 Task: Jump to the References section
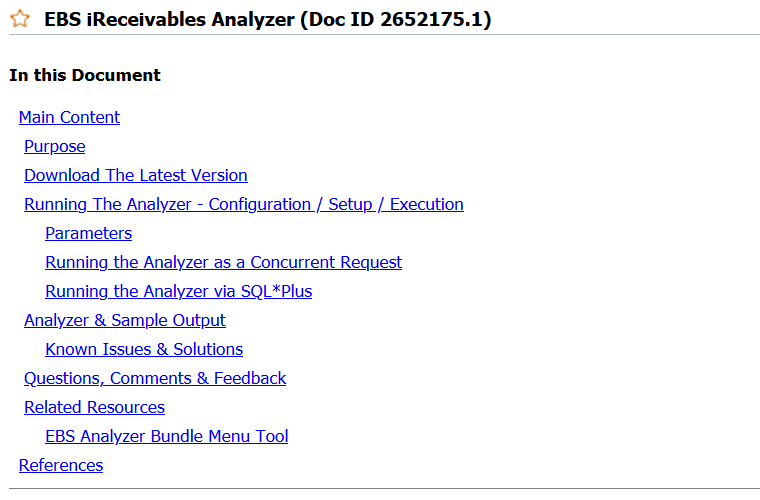tap(61, 465)
